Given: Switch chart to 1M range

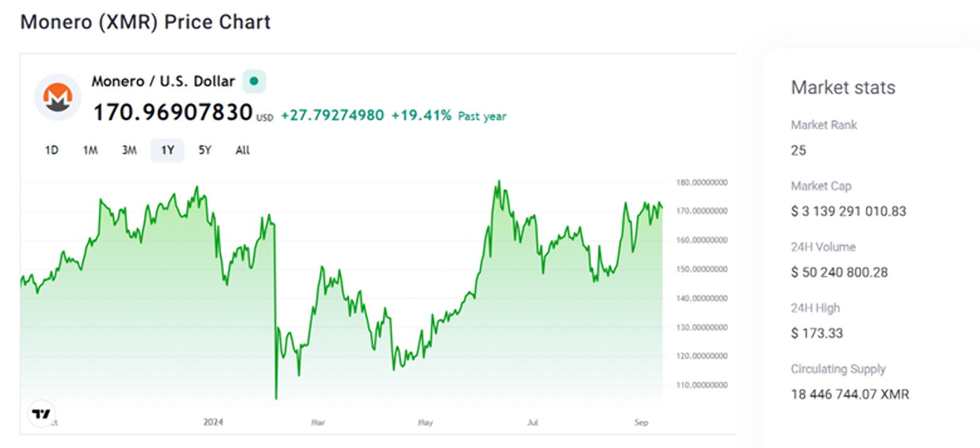Looking at the screenshot, I should point(90,150).
